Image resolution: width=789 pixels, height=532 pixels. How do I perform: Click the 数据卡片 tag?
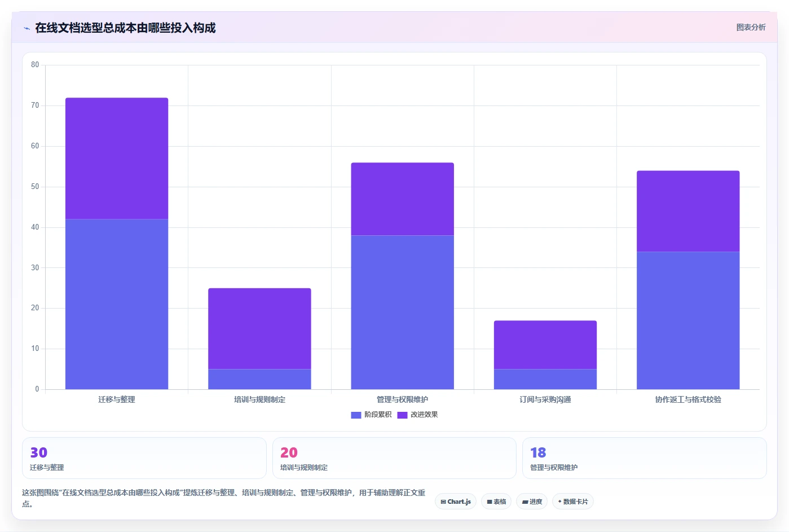[573, 502]
